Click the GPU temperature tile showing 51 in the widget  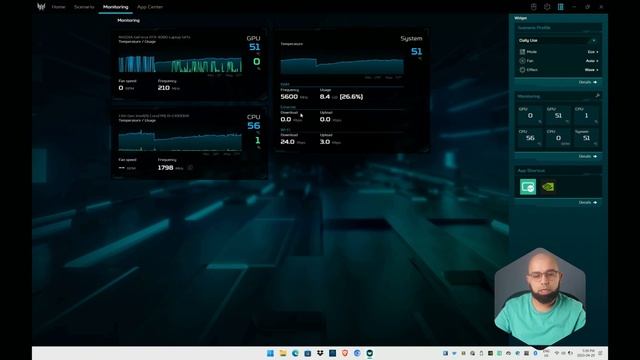(558, 116)
